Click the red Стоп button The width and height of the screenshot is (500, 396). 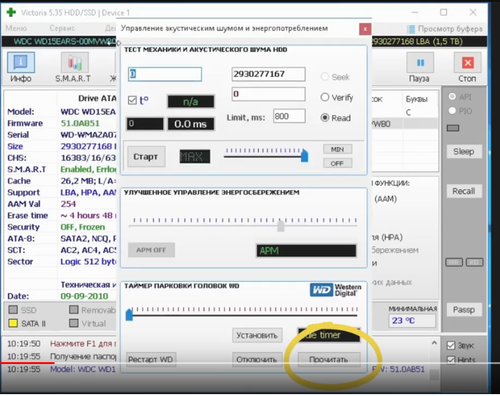pos(467,68)
